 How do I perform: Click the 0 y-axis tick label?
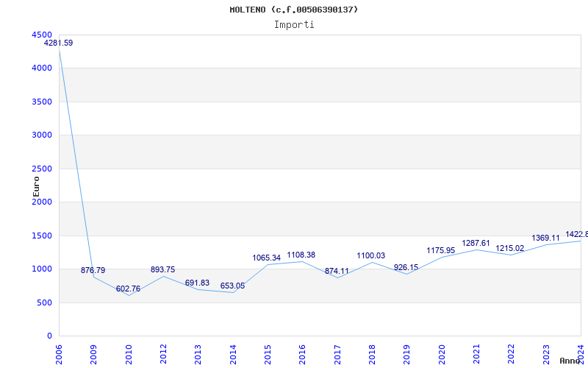[49, 336]
